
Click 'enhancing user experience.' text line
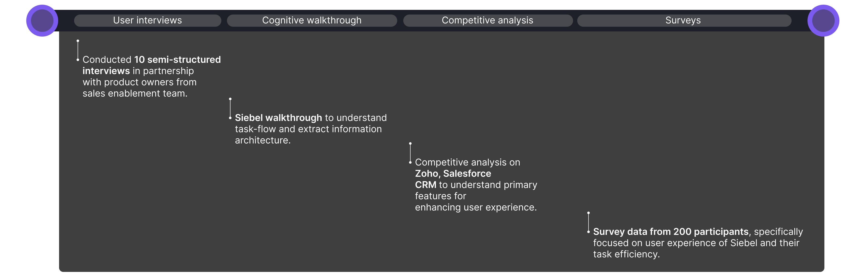pyautogui.click(x=476, y=207)
